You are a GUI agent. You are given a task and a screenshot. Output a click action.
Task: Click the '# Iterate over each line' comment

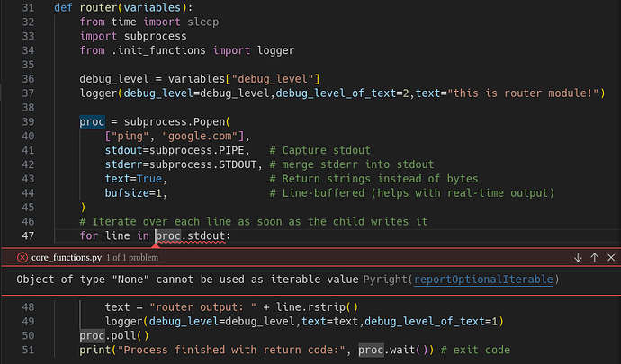[x=254, y=222]
